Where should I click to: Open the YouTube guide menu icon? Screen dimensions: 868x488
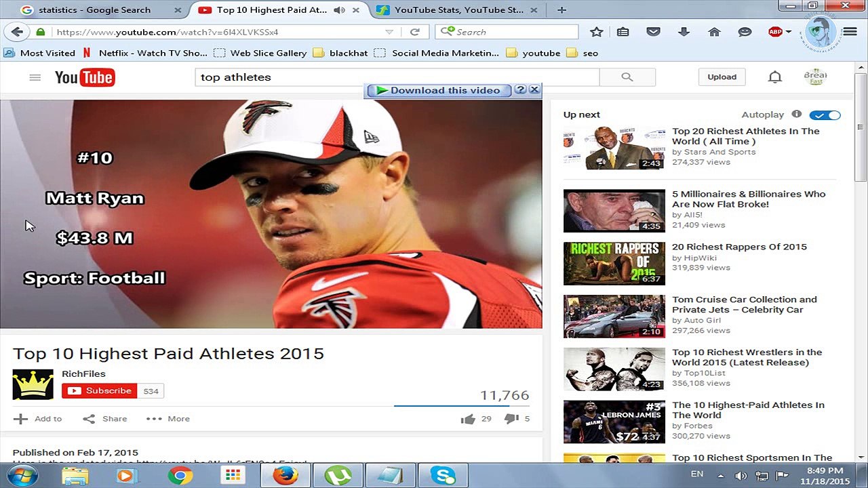[x=35, y=77]
